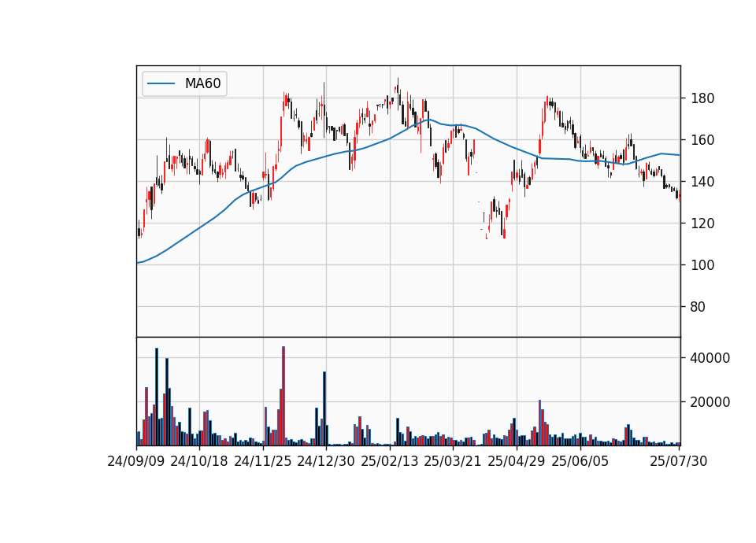Select the 25/04/29 date label
756x543 pixels.
tap(517, 461)
